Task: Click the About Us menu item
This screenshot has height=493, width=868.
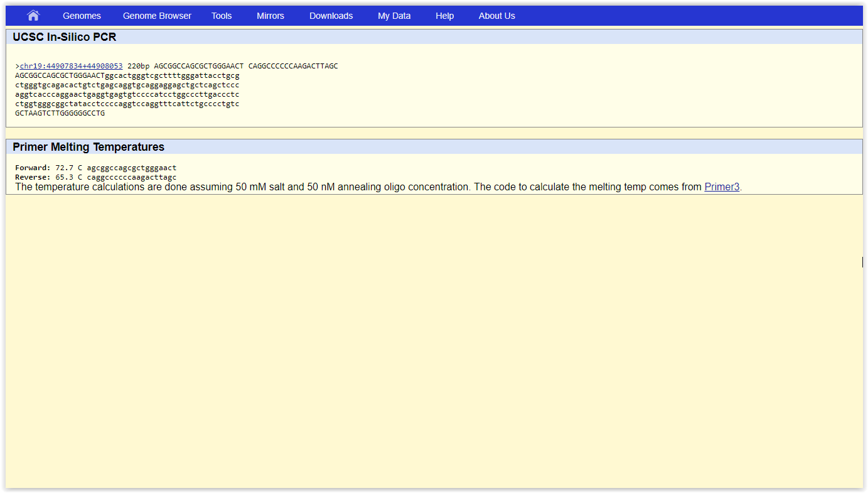Action: [496, 16]
